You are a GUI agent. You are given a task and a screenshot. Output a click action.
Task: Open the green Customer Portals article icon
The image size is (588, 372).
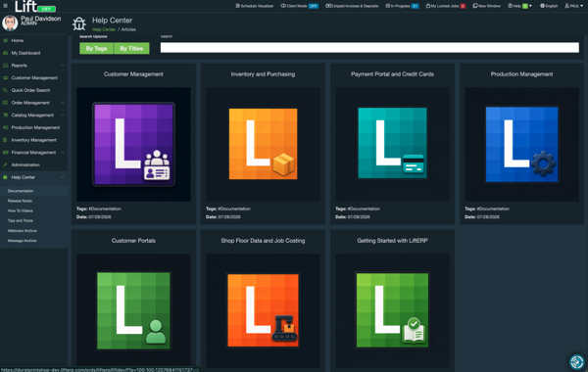133,310
